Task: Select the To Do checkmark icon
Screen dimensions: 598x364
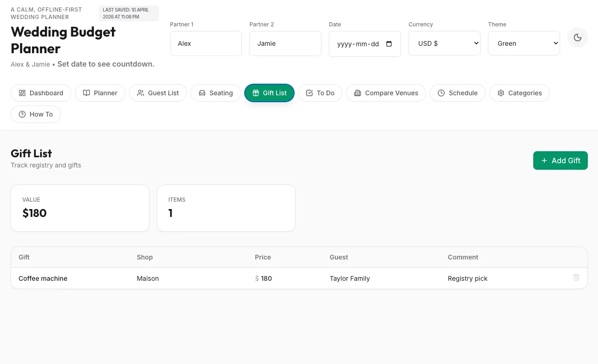Action: [309, 93]
